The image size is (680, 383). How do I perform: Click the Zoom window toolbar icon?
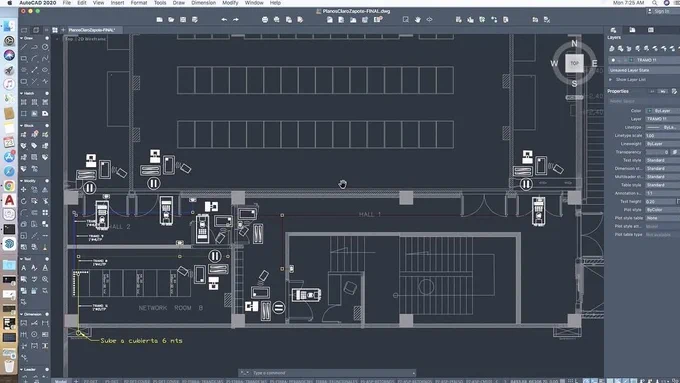click(x=406, y=20)
